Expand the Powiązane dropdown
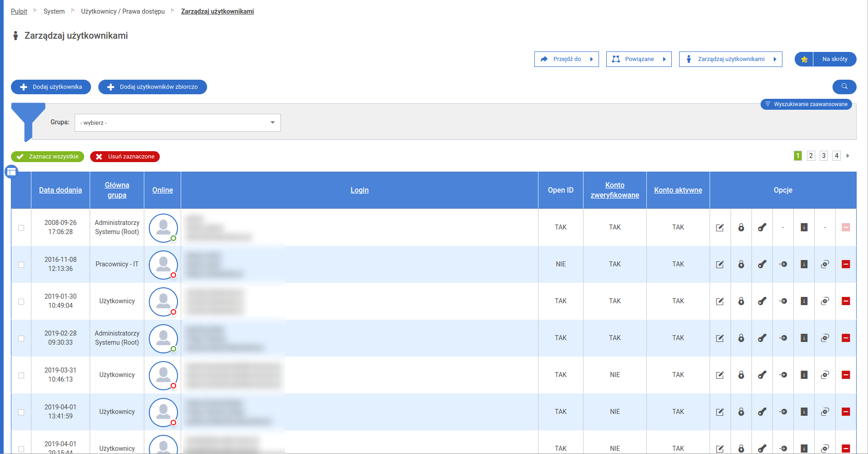Screen dimensions: 868x454 click(639, 59)
